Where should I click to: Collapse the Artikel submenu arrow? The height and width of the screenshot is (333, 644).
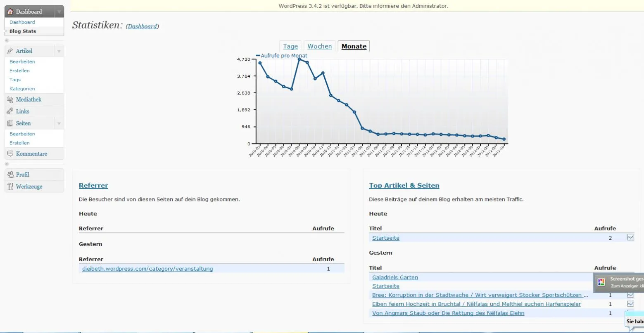59,51
